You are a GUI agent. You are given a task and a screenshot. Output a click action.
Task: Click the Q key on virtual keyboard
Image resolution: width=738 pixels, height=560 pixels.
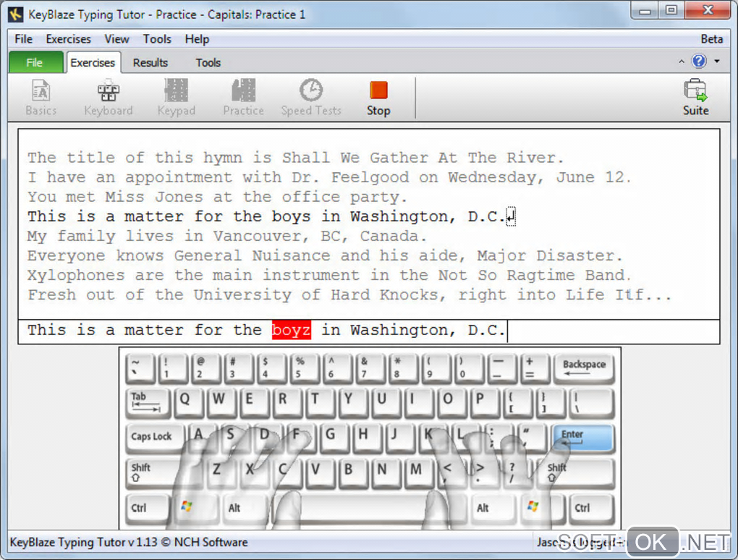[189, 403]
